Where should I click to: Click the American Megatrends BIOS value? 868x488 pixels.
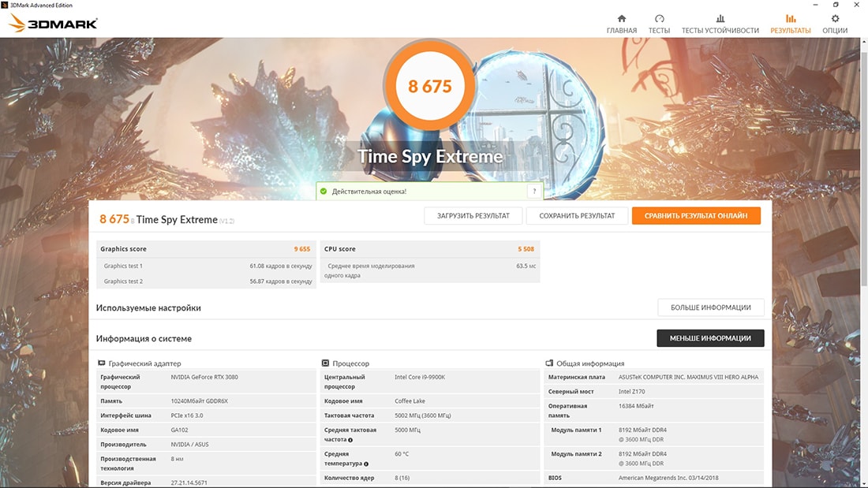(x=668, y=478)
